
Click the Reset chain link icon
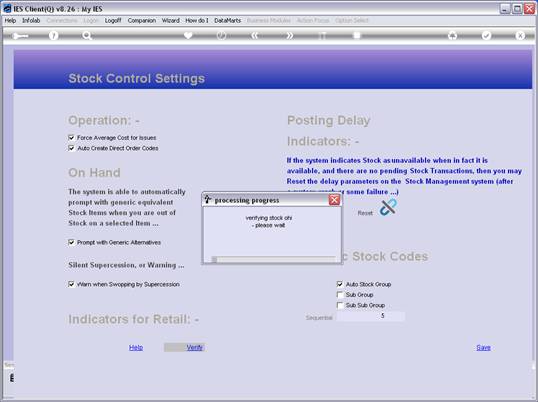(x=388, y=208)
